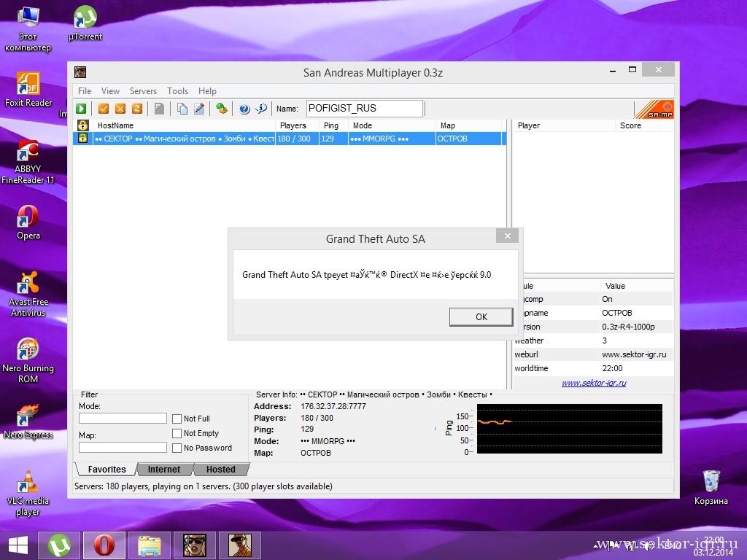Open Server Properties with the pencil icon
The image size is (747, 560).
[199, 109]
